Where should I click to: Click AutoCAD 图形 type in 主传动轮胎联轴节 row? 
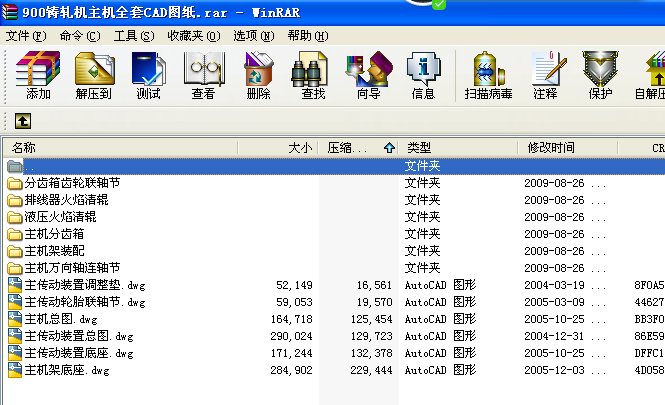click(x=440, y=302)
